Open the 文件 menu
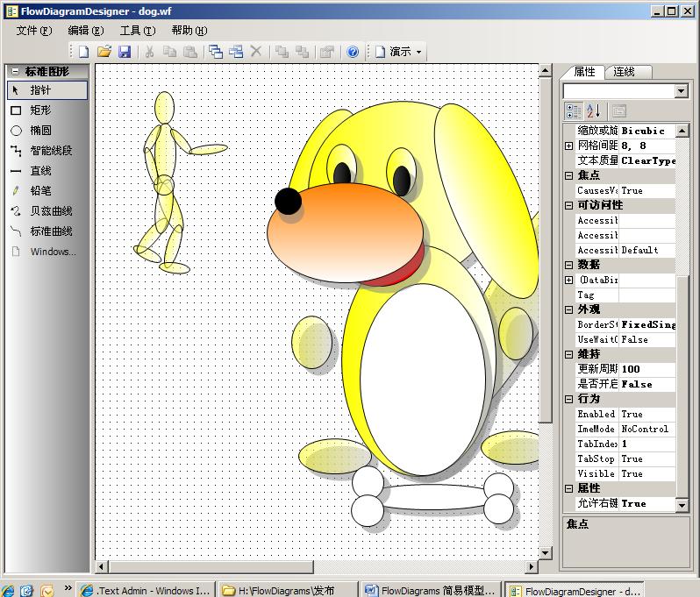The height and width of the screenshot is (597, 700). coord(34,30)
